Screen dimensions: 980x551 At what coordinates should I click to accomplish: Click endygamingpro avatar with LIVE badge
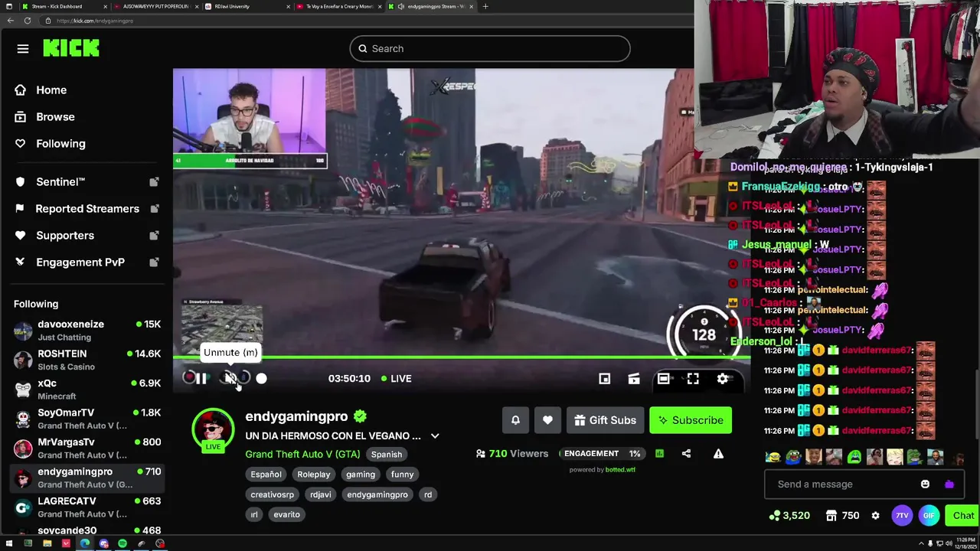click(x=213, y=431)
